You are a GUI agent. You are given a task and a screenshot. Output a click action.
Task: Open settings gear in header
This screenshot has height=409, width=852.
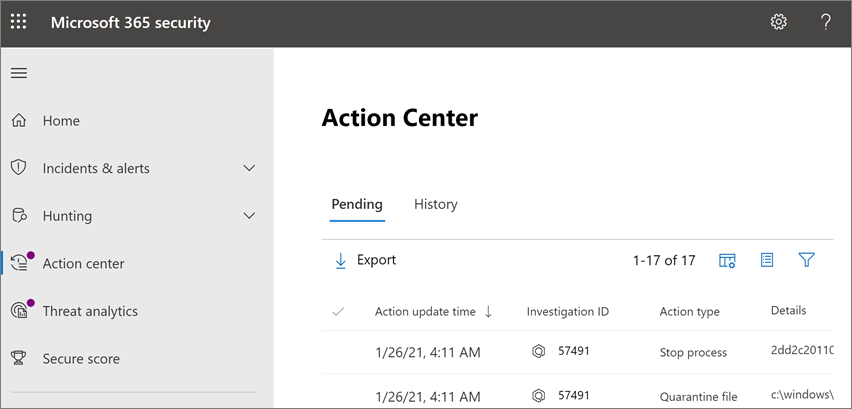(x=778, y=22)
